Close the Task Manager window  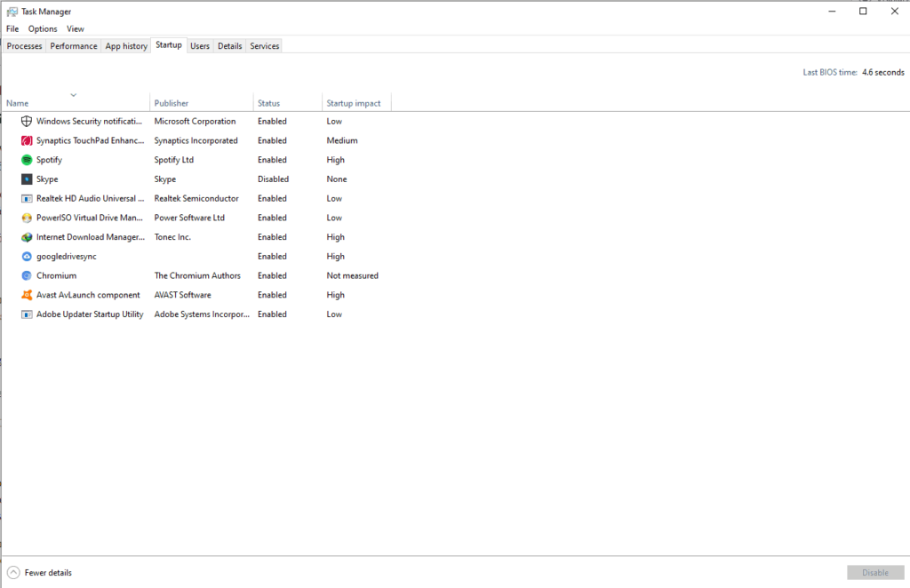coord(894,11)
